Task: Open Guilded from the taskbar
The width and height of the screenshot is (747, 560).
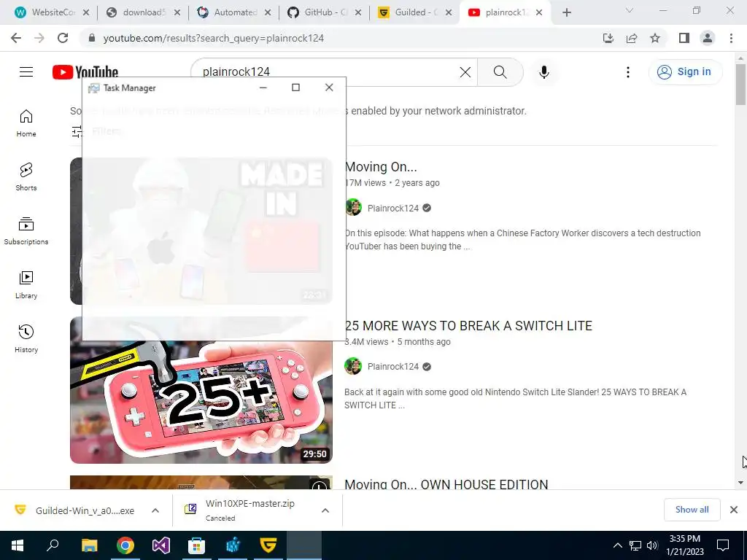Action: tap(268, 545)
